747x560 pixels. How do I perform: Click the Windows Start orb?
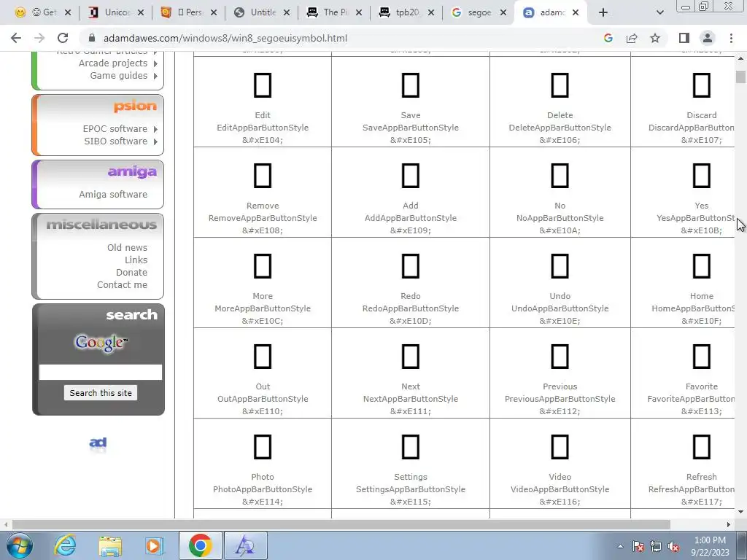(x=20, y=545)
